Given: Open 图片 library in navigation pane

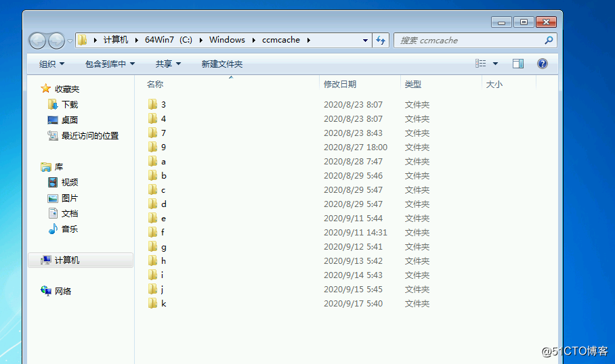Looking at the screenshot, I should click(70, 198).
